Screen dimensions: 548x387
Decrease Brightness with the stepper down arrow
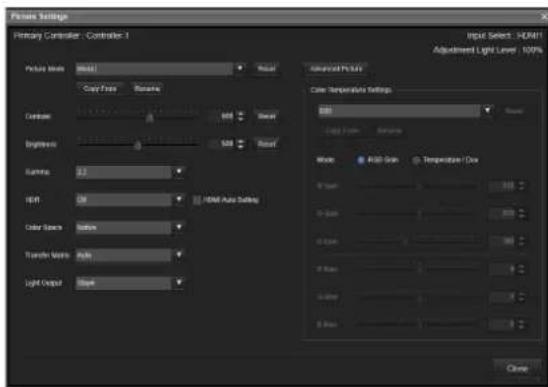coord(240,147)
